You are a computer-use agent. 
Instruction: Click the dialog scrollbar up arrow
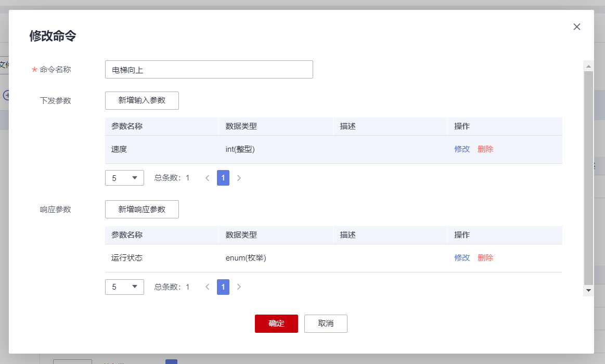click(588, 66)
